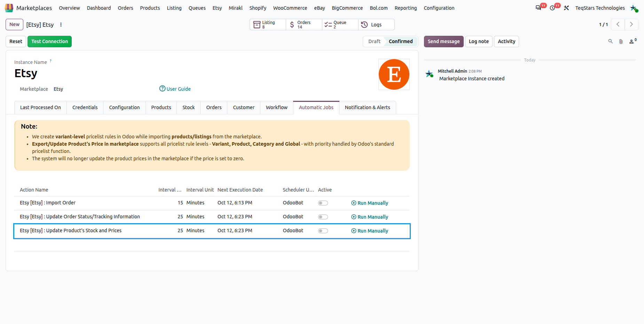Screen dimensions: 644x324
Task: Click the Test Connection button
Action: pyautogui.click(x=50, y=41)
